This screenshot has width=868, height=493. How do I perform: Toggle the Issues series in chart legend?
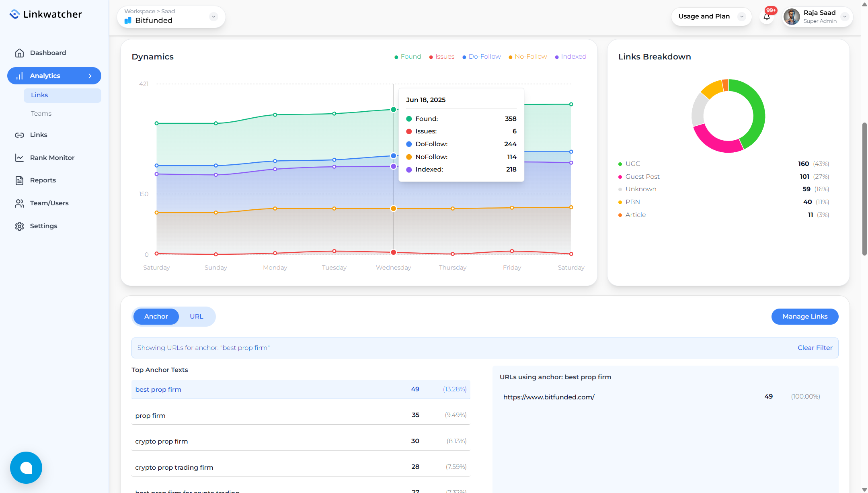coord(442,57)
